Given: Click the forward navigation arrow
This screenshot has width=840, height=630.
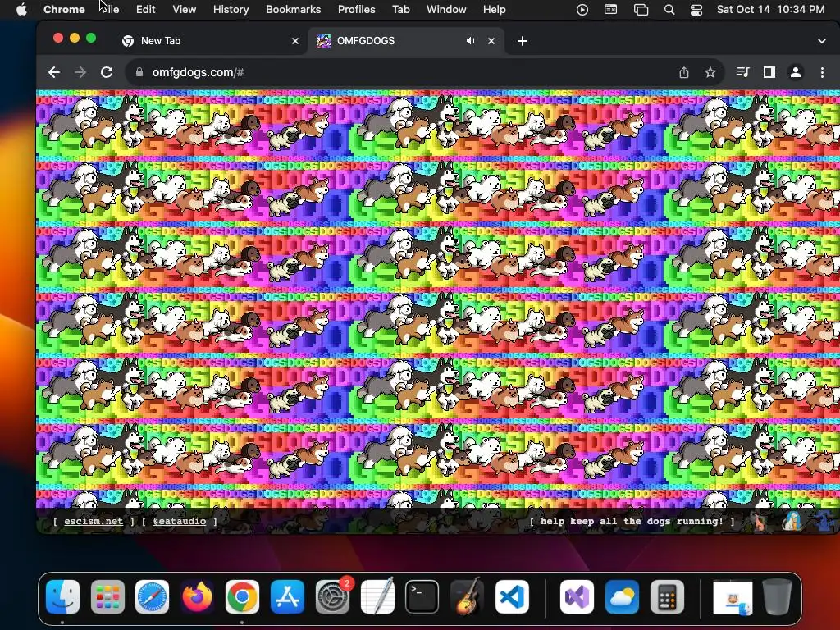Looking at the screenshot, I should (x=80, y=72).
